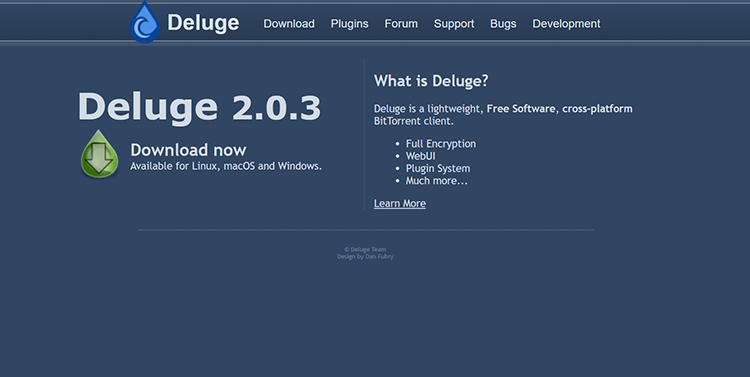Click the Deluge water-drop logo icon
The height and width of the screenshot is (377, 750).
(144, 22)
